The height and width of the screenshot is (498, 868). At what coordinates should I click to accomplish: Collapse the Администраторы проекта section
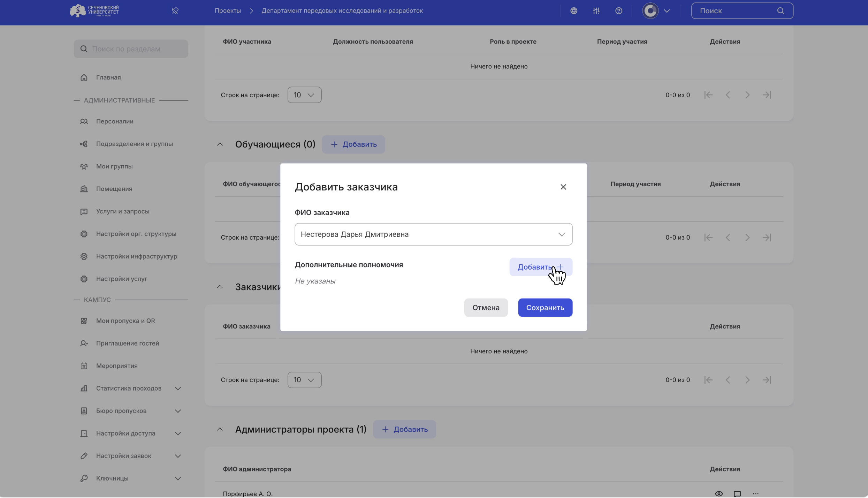point(220,429)
